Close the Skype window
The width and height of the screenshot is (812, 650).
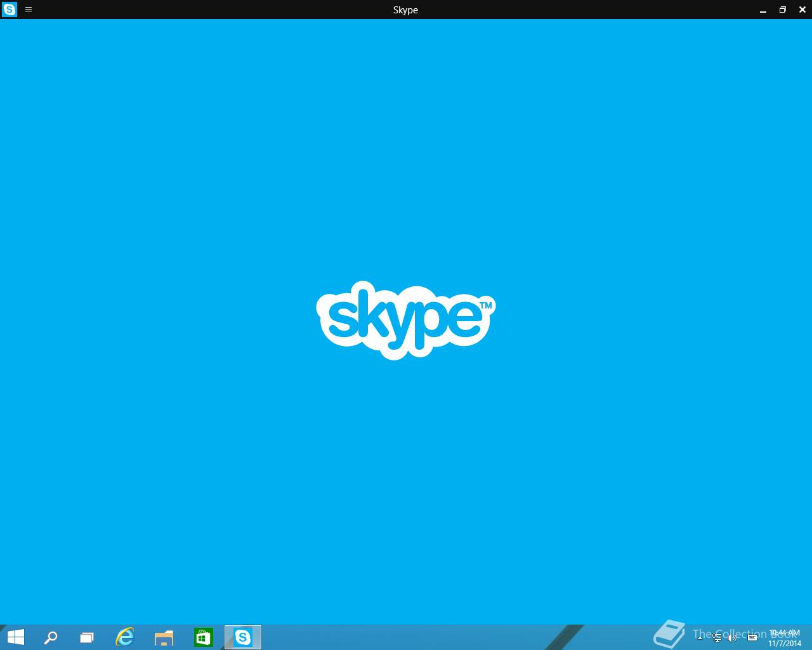pos(802,10)
